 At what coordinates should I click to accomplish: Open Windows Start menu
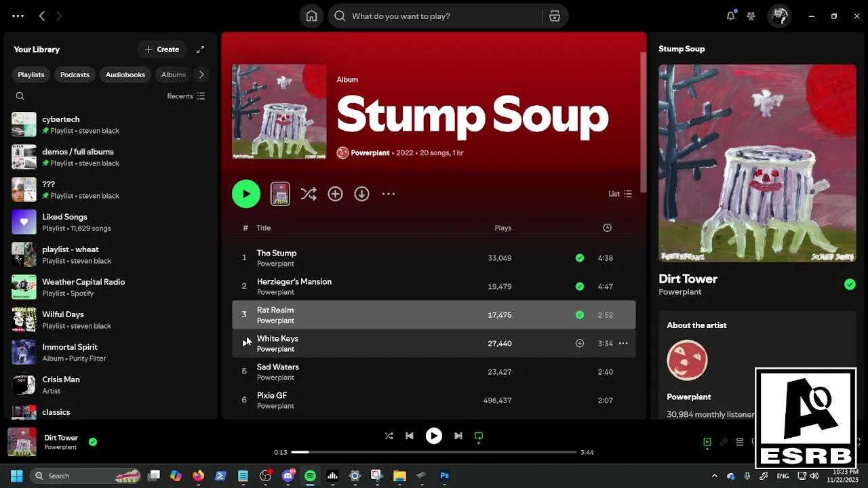(16, 476)
